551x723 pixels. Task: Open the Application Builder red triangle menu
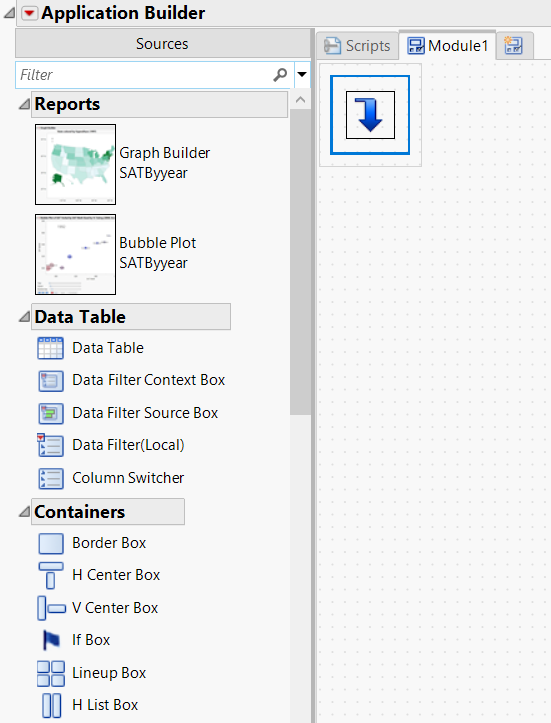point(30,13)
